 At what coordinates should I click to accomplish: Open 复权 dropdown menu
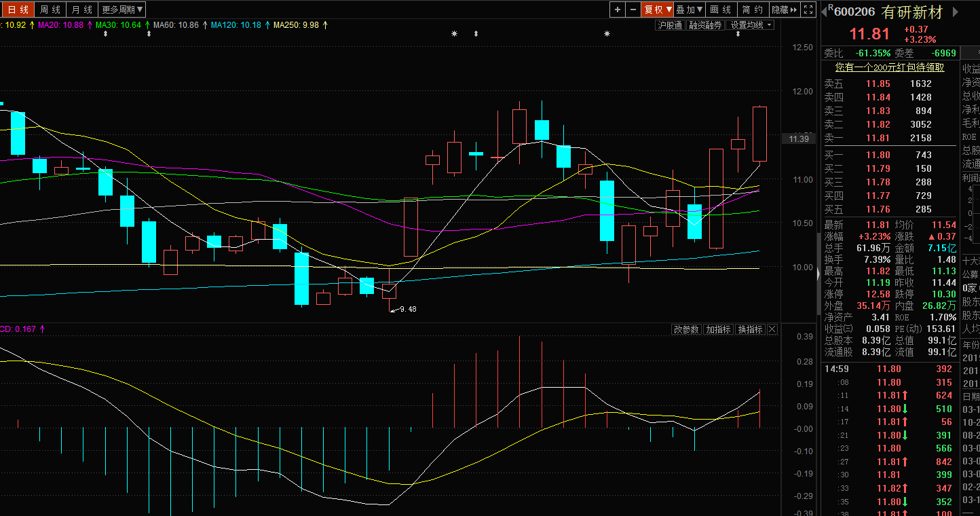(x=658, y=10)
